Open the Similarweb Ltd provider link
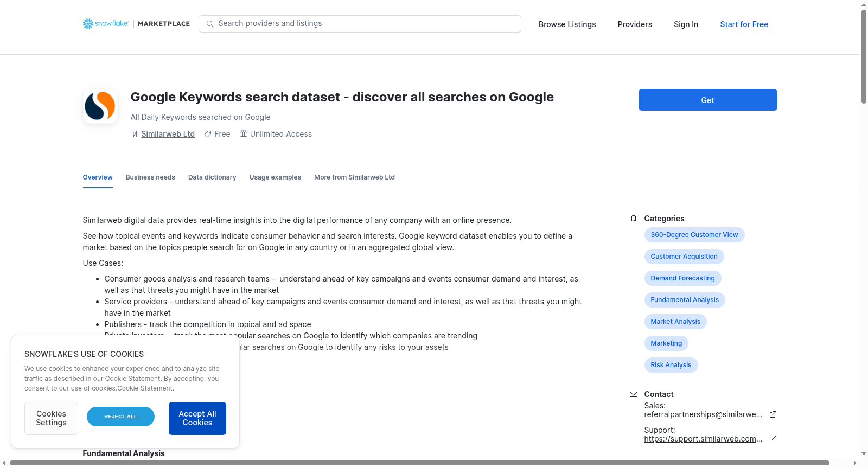 [x=168, y=134]
